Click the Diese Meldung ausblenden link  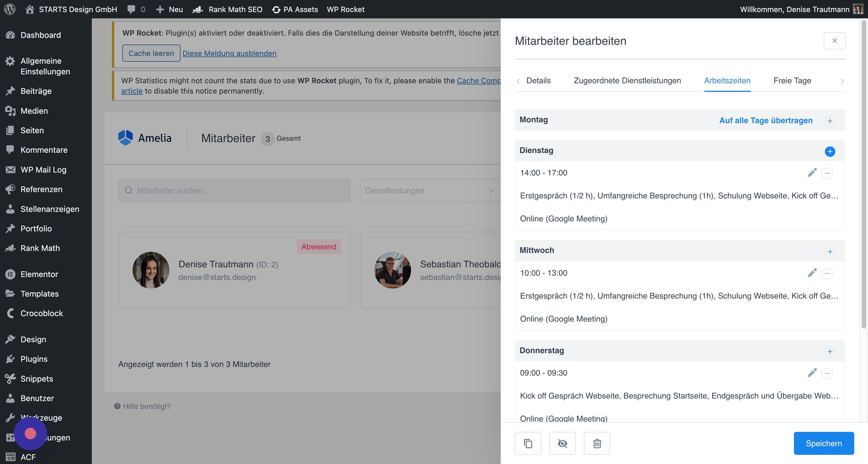click(229, 53)
